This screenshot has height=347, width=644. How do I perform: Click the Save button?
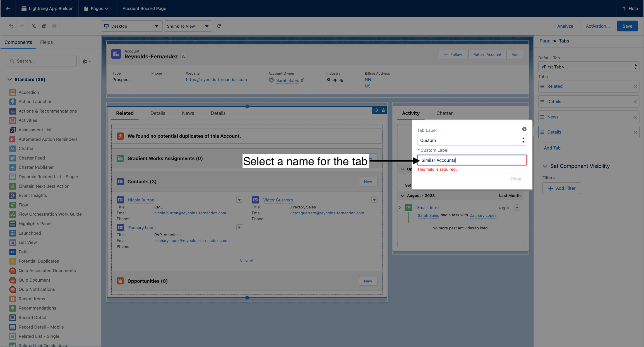pyautogui.click(x=627, y=26)
